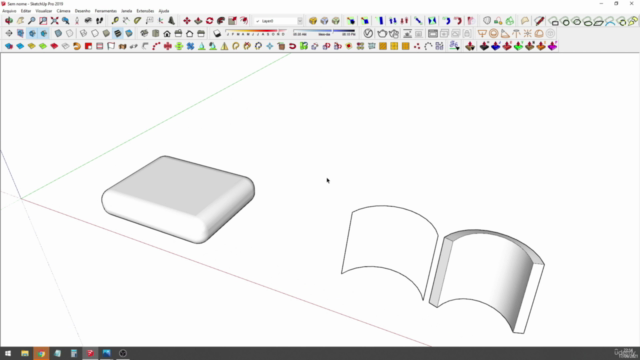Select the Tape Measure tool

tap(115, 20)
